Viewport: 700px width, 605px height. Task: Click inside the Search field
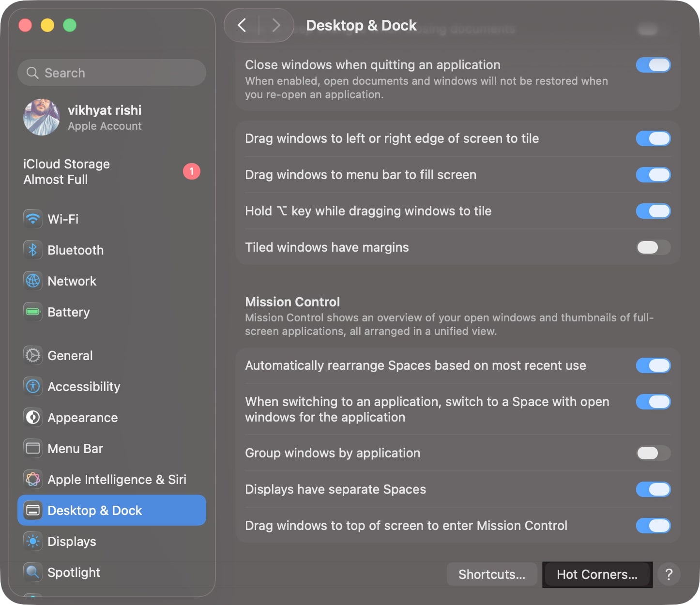(x=111, y=73)
